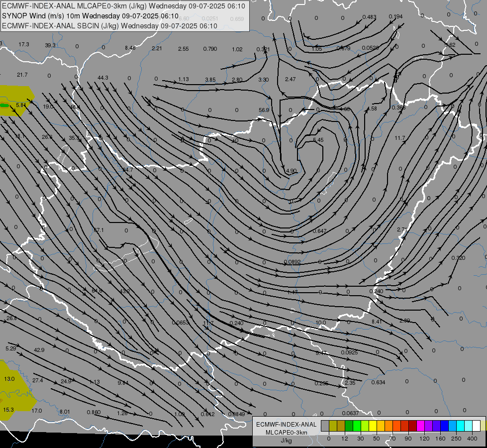Click the gray swatch in the MLCAPE legend
This screenshot has width=487, height=448.
pyautogui.click(x=325, y=426)
